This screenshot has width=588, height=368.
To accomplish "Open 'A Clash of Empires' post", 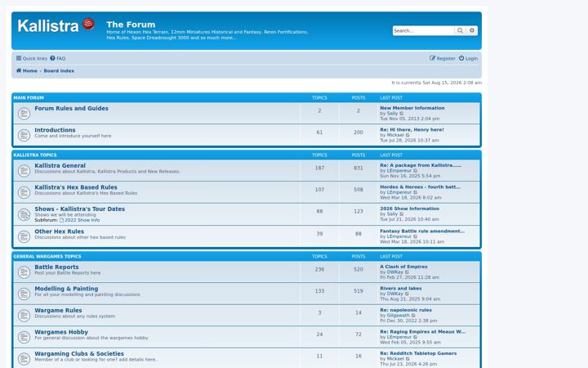I will (x=403, y=267).
